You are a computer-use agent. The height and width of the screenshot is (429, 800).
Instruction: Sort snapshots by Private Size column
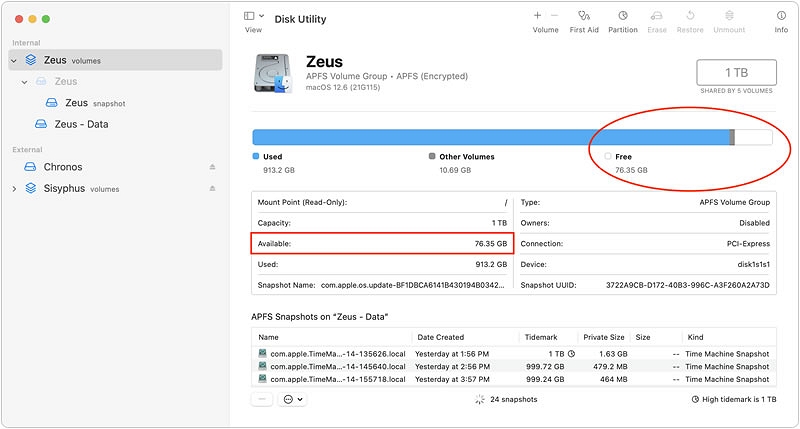604,337
